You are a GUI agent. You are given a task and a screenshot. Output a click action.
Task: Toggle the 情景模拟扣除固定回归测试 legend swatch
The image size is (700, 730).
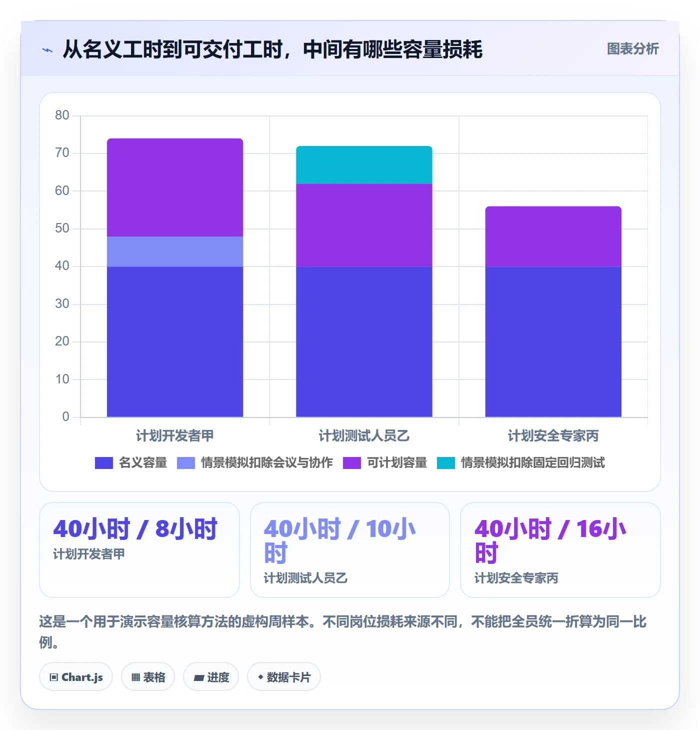point(446,463)
